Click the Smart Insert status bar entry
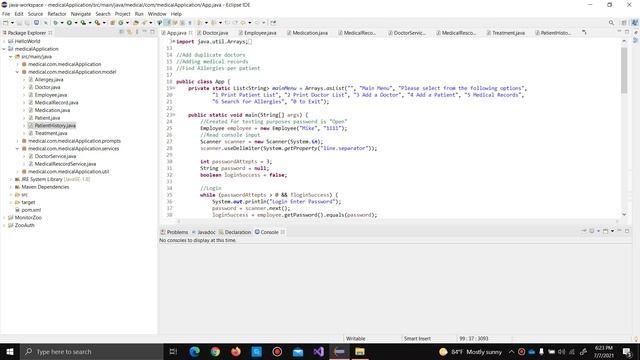The image size is (640, 360). [x=417, y=338]
